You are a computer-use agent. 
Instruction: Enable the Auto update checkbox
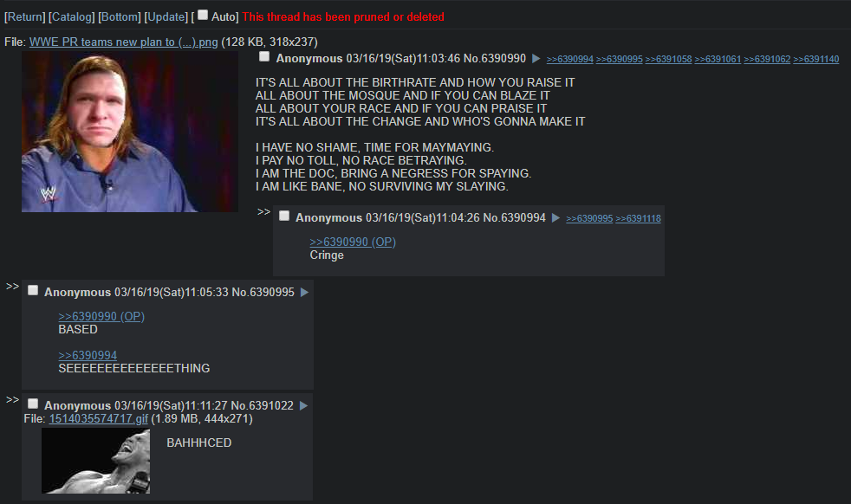[x=203, y=15]
